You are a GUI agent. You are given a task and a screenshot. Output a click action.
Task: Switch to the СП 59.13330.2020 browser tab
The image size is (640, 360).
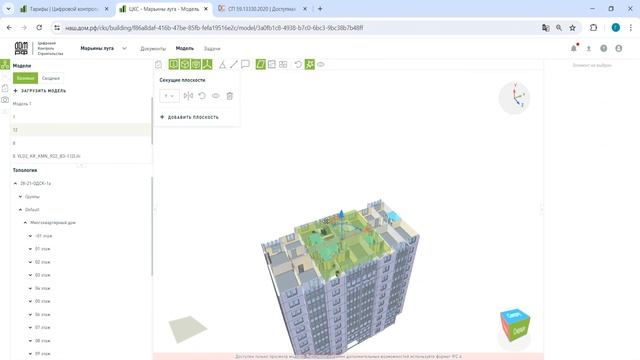(262, 9)
